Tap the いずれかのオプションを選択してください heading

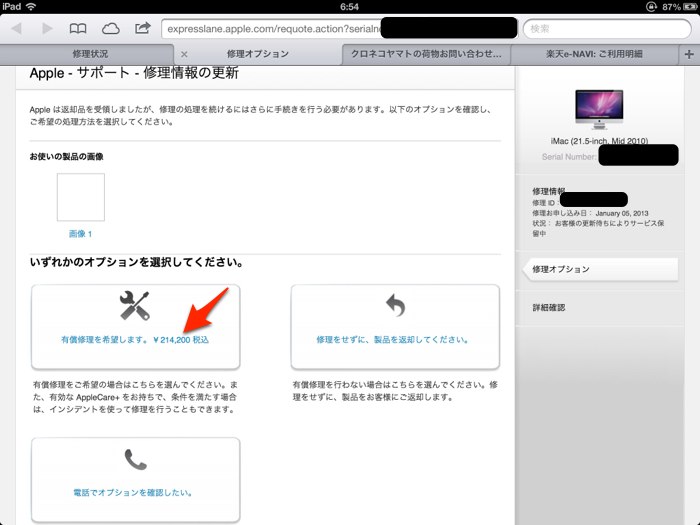(x=137, y=262)
